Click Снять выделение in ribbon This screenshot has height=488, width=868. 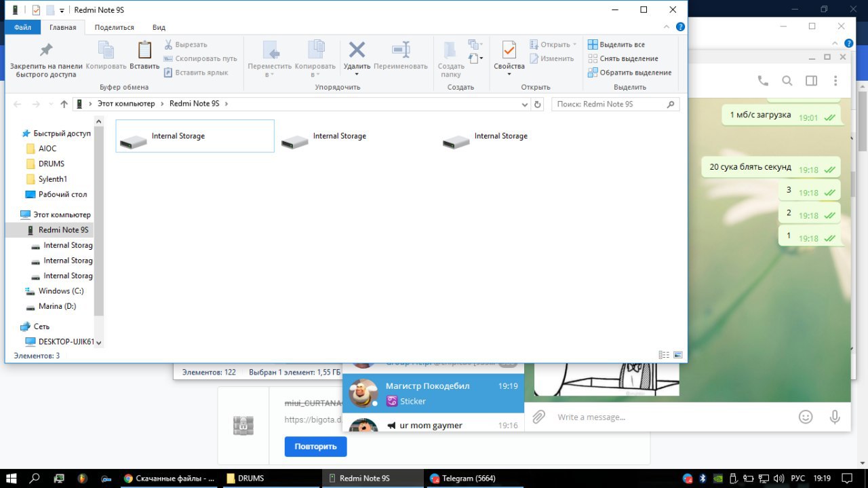(x=623, y=58)
